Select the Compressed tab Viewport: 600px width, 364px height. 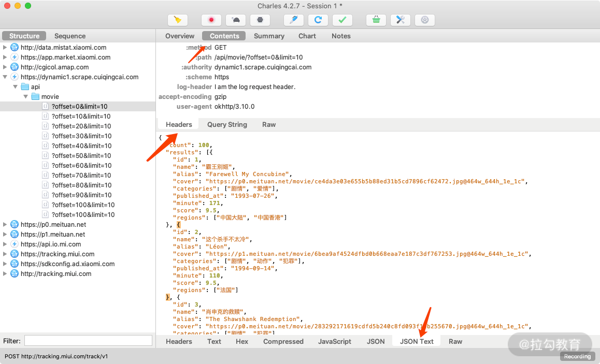point(283,341)
